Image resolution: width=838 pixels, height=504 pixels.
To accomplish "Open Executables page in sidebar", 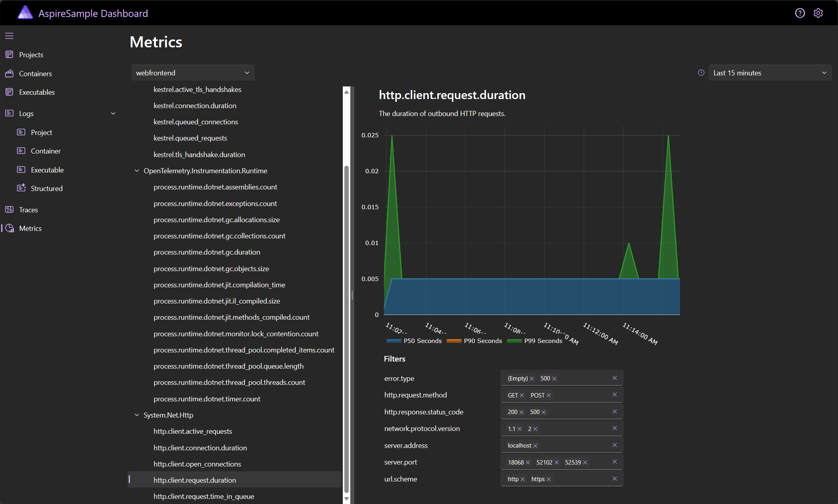I will [x=37, y=92].
